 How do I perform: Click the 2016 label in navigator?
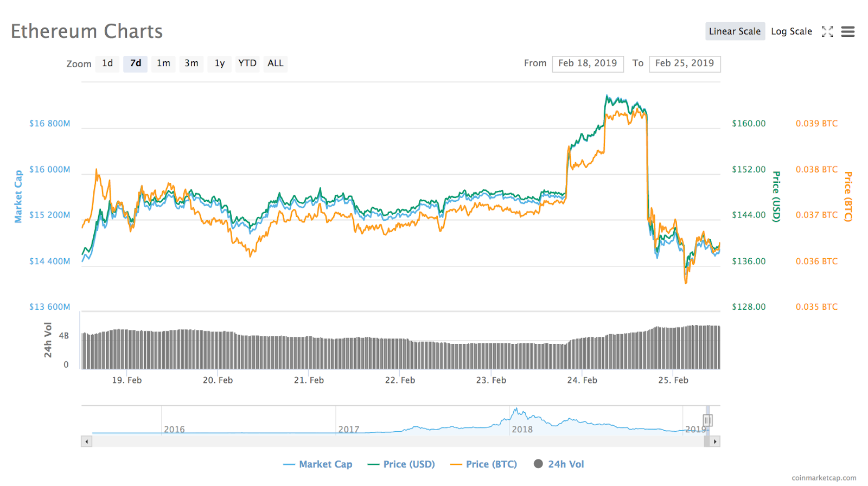pyautogui.click(x=174, y=430)
